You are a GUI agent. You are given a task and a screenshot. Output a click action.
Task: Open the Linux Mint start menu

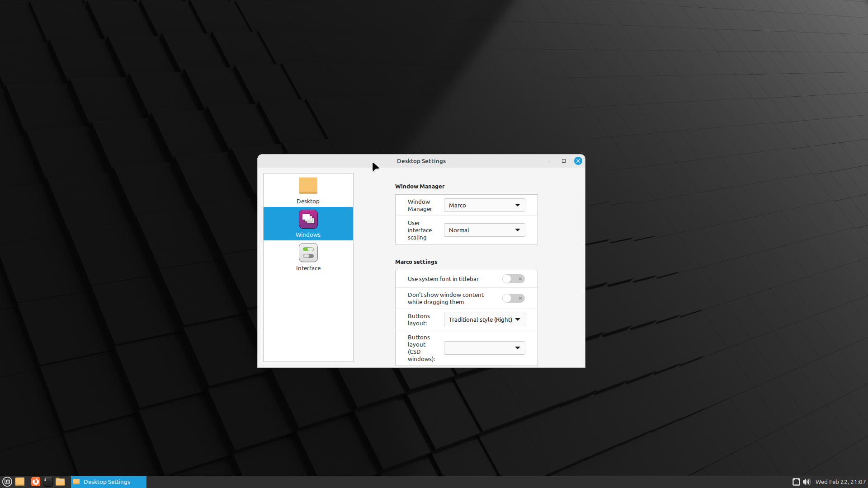coord(7,482)
